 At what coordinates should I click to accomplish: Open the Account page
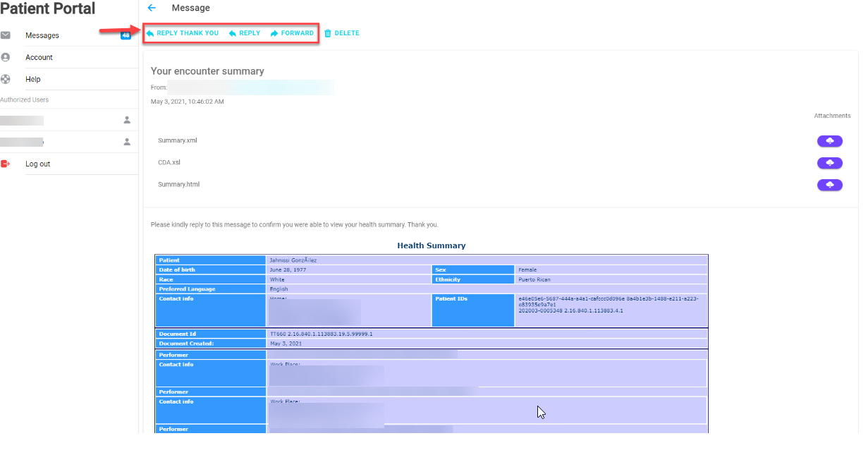[39, 57]
